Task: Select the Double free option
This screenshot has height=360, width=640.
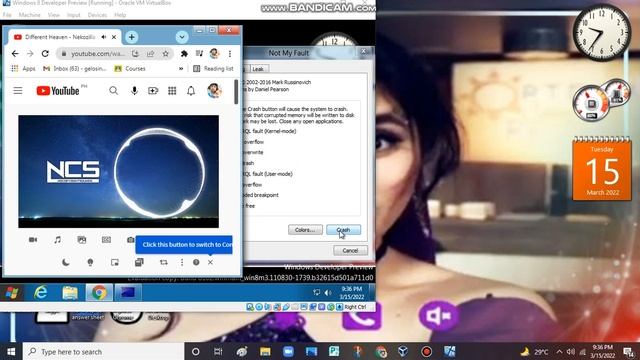Action: 249,206
